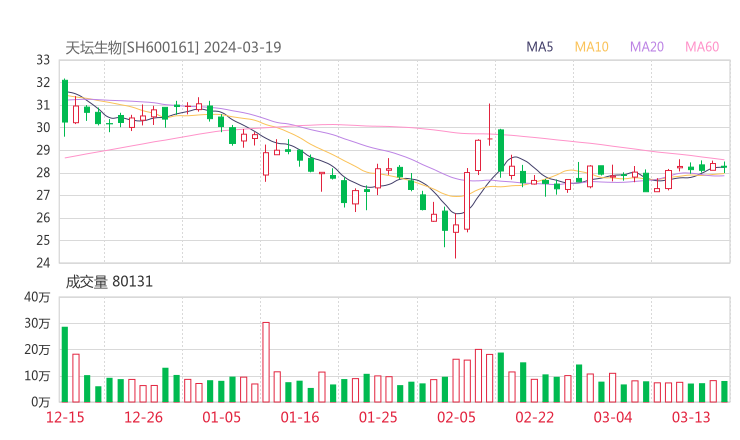Click the 33 price axis label

pos(43,60)
